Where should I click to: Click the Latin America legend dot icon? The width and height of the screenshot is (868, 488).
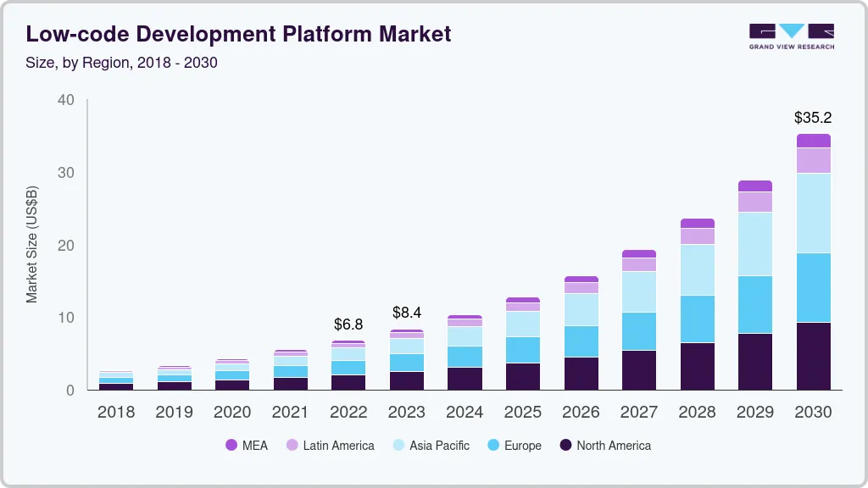(x=292, y=446)
